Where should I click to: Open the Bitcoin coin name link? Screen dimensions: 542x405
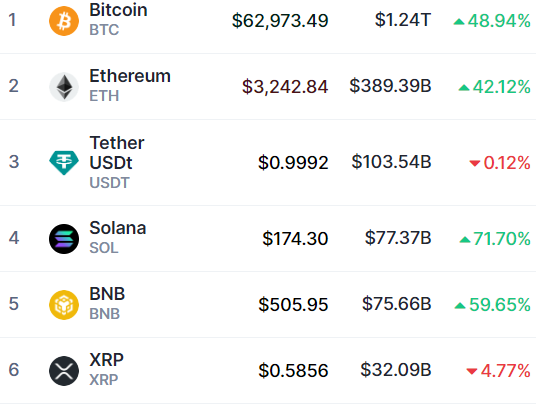tap(119, 10)
